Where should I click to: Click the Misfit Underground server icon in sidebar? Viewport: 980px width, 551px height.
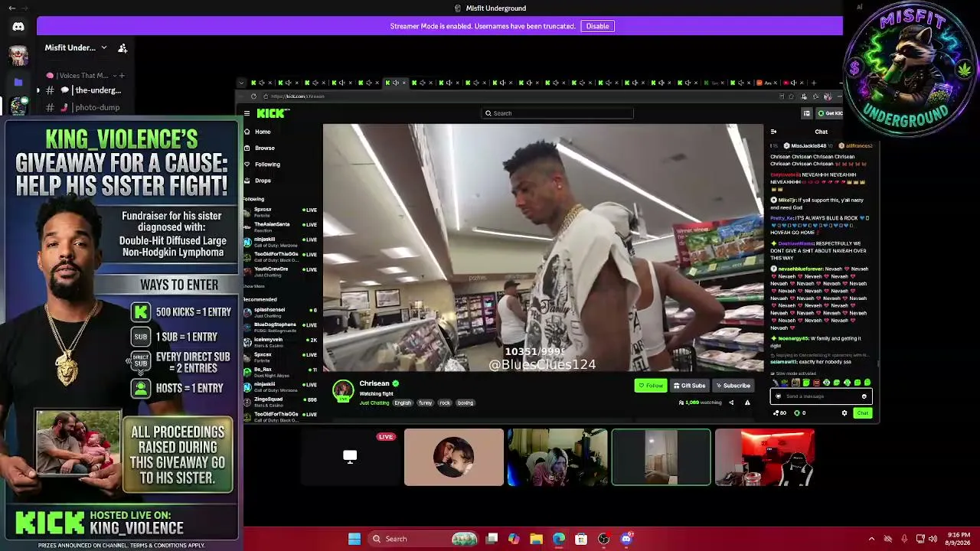point(18,106)
